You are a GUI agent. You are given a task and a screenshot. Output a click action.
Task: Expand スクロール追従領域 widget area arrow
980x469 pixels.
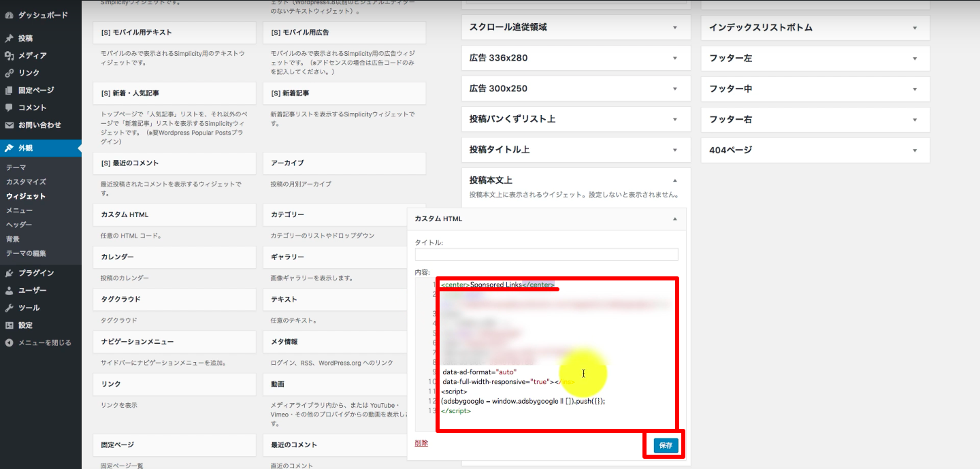tap(675, 27)
